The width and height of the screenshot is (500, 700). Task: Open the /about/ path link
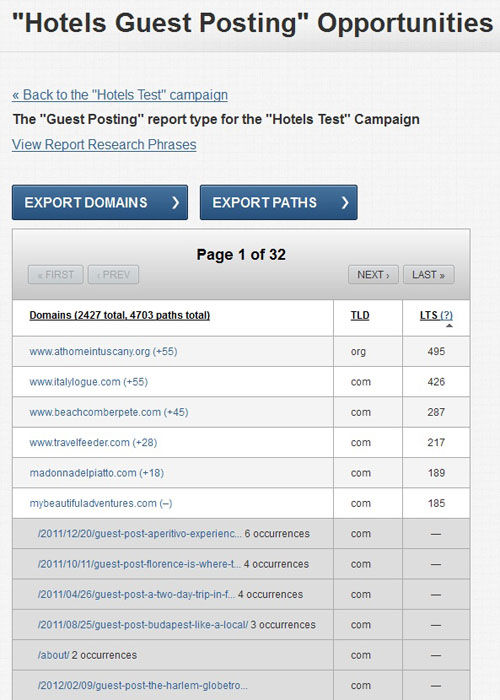pos(54,655)
